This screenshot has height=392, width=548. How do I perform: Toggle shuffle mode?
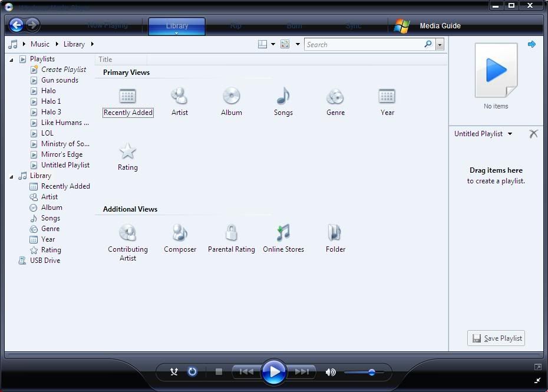click(x=174, y=372)
